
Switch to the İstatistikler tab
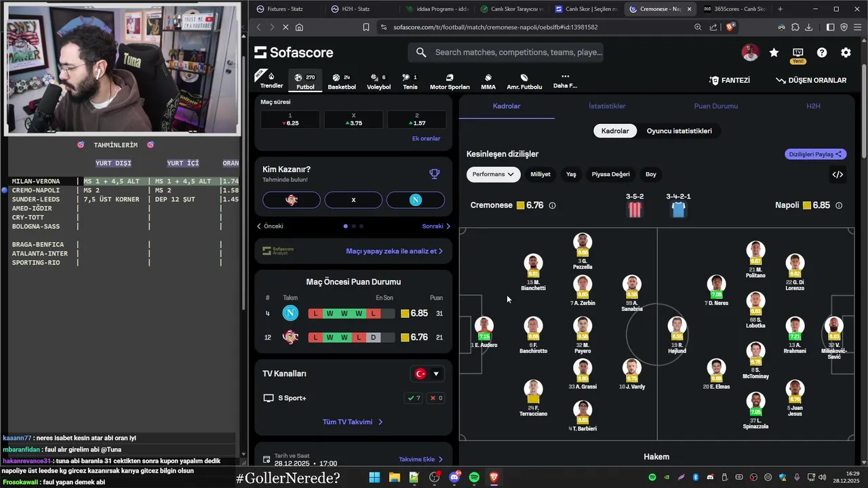(x=607, y=106)
